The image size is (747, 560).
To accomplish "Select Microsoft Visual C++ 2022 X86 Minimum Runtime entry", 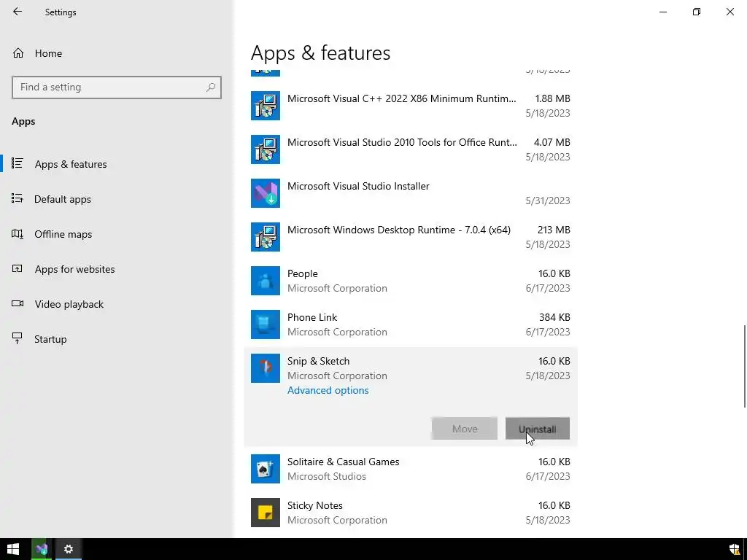I will (x=411, y=106).
